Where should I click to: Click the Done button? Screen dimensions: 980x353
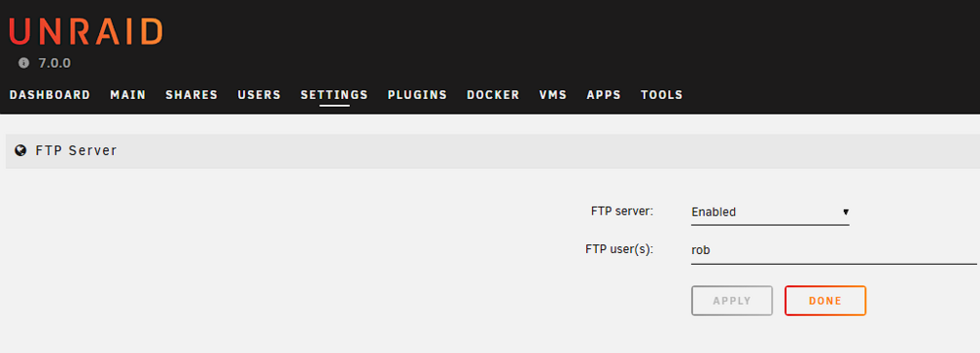pos(825,300)
